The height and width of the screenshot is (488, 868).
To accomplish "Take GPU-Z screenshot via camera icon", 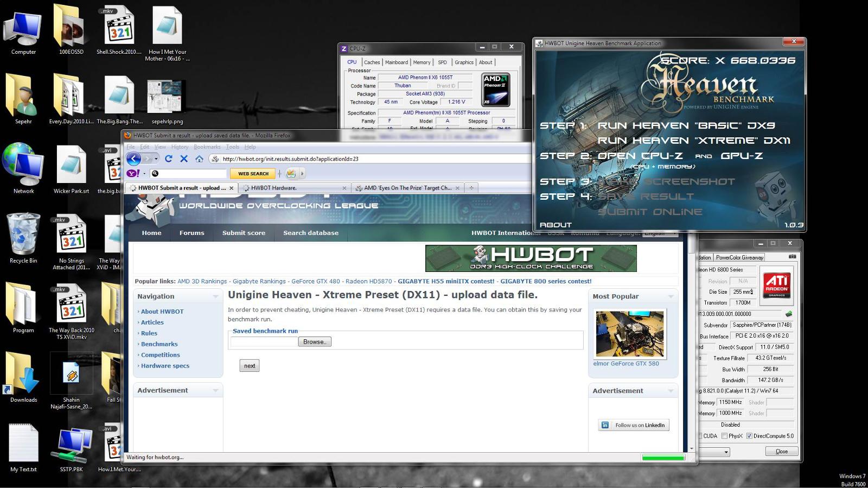I will [792, 257].
